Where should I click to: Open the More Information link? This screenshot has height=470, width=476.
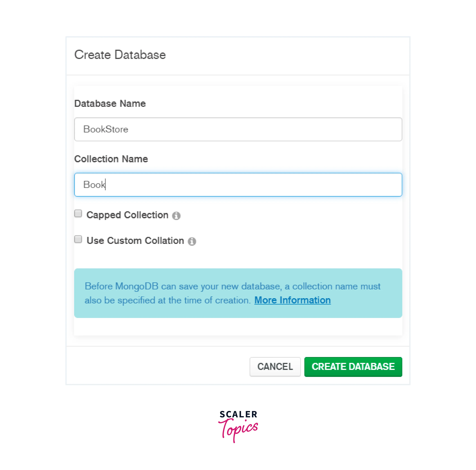point(292,300)
